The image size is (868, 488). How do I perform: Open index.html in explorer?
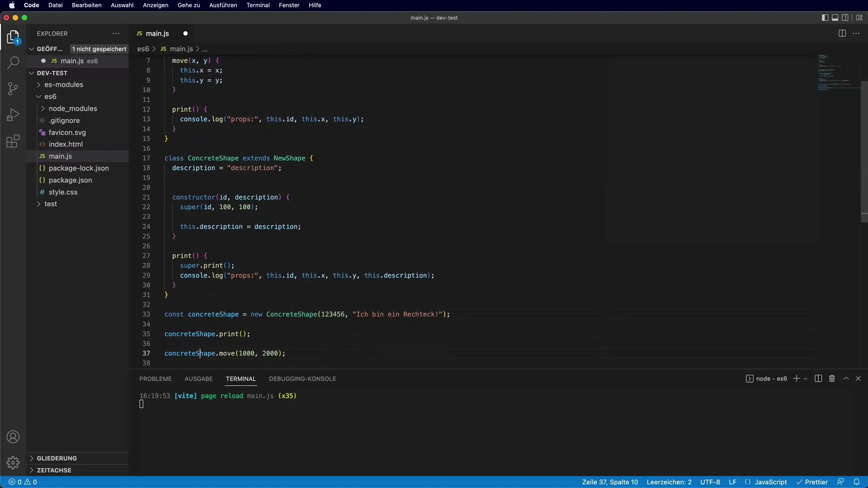[x=77, y=144]
